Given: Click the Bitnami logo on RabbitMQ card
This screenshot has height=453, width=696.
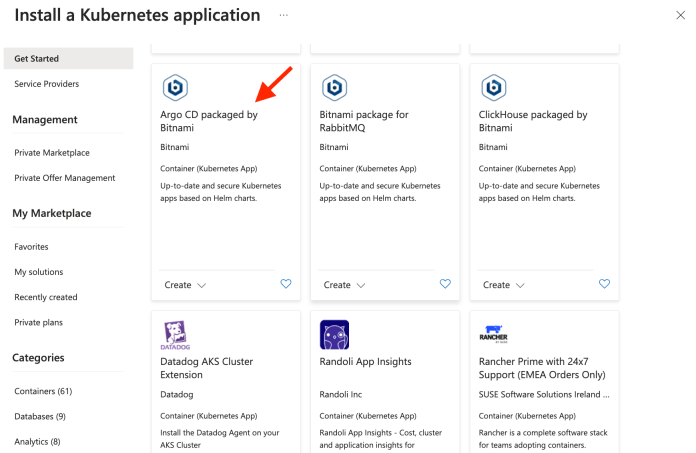Looking at the screenshot, I should point(334,87).
